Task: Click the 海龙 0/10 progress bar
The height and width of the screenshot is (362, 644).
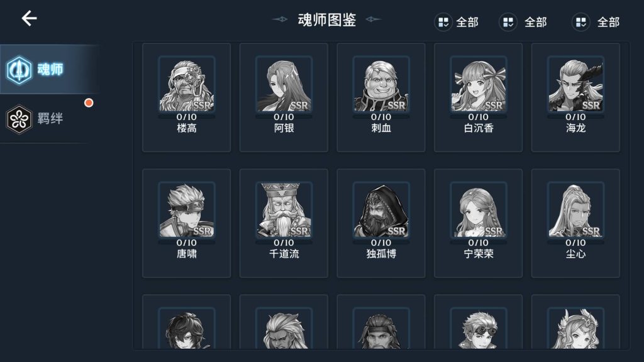Action: pos(575,117)
